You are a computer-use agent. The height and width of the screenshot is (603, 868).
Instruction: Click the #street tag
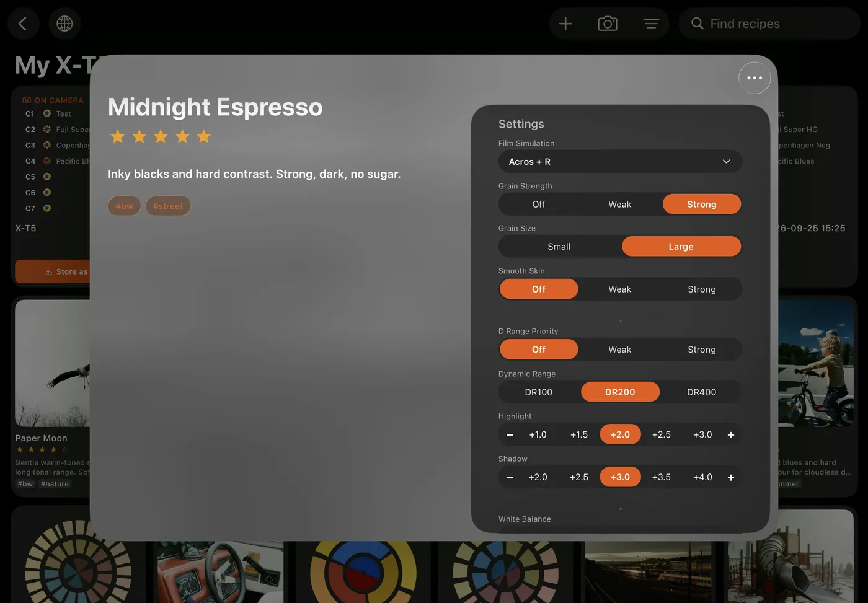point(168,206)
